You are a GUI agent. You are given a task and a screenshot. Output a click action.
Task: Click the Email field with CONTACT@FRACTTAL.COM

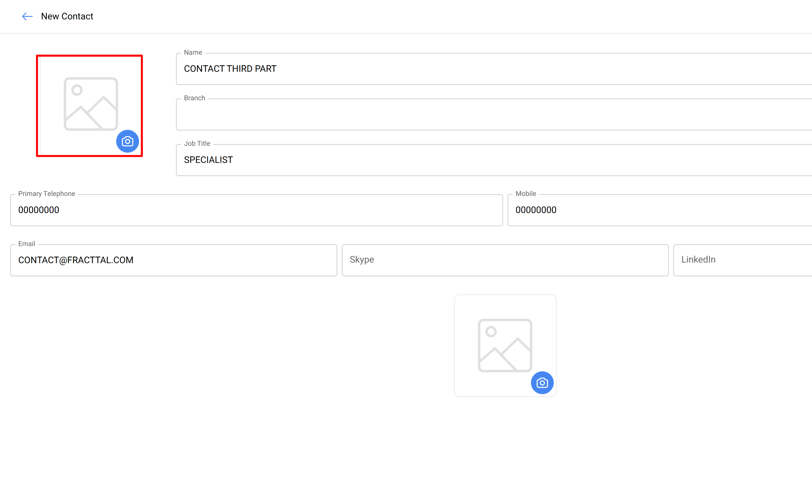pyautogui.click(x=173, y=260)
